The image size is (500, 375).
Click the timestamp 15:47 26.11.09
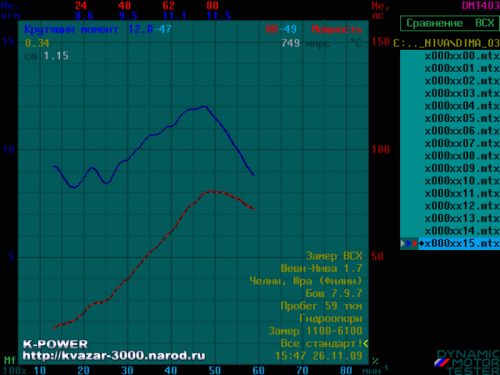coord(319,356)
